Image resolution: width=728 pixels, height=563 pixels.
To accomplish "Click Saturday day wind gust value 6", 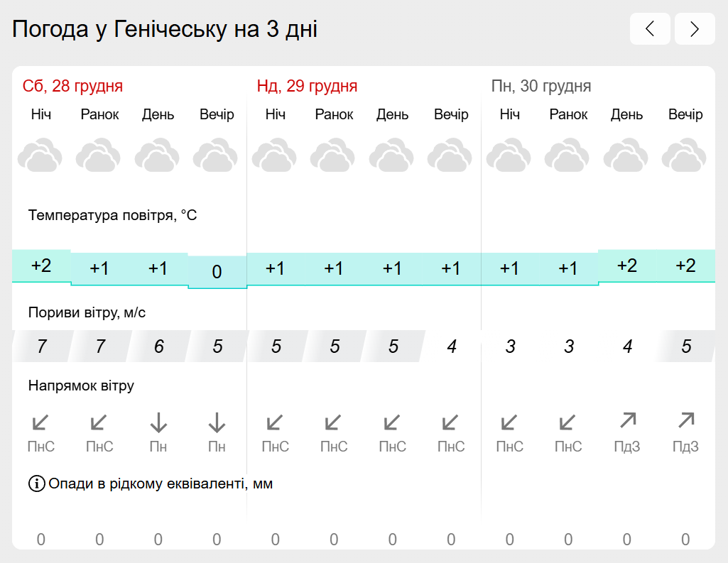I will tap(159, 346).
